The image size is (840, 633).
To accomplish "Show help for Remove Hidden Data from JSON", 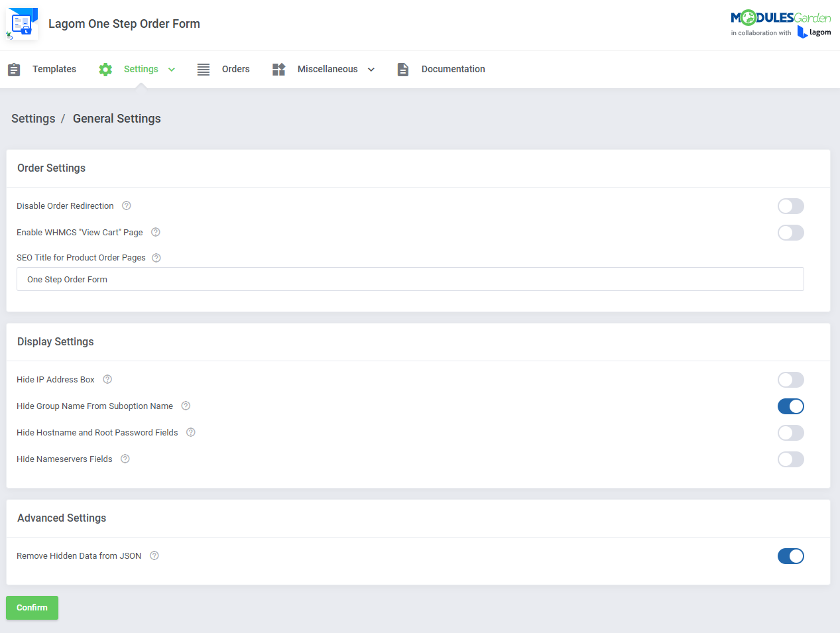I will (154, 556).
